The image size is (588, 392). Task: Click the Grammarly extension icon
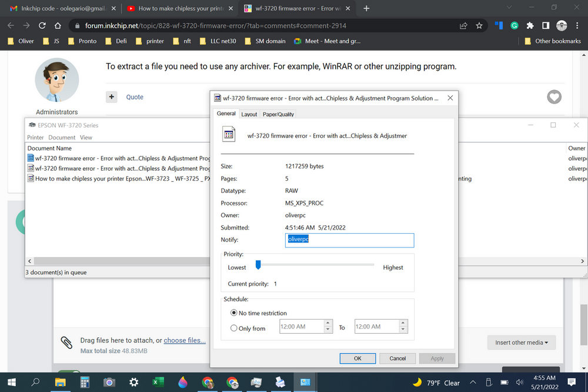tap(514, 26)
